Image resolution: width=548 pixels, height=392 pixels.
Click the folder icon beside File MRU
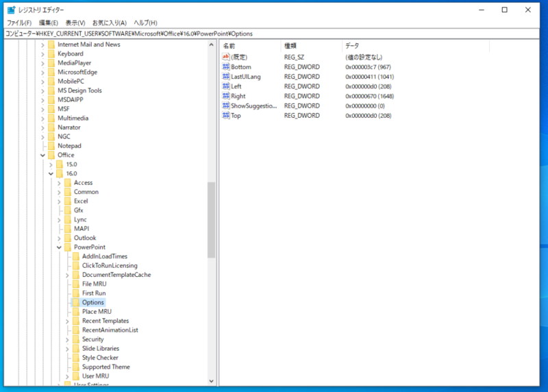click(76, 284)
